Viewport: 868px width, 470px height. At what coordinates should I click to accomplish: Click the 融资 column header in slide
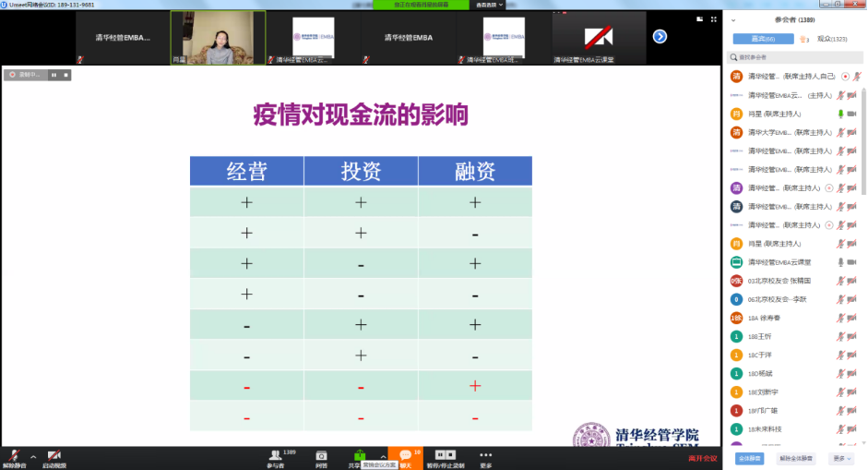475,171
